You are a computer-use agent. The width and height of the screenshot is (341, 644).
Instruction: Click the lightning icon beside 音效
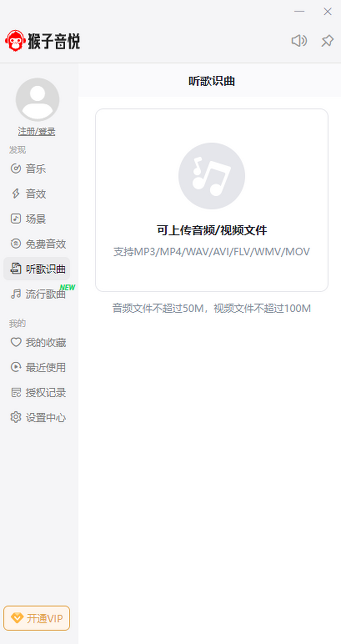pyautogui.click(x=16, y=194)
